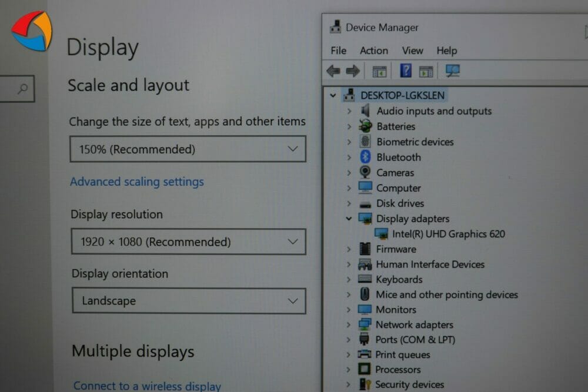
Task: Click the Display adapters icon
Action: pyautogui.click(x=365, y=218)
